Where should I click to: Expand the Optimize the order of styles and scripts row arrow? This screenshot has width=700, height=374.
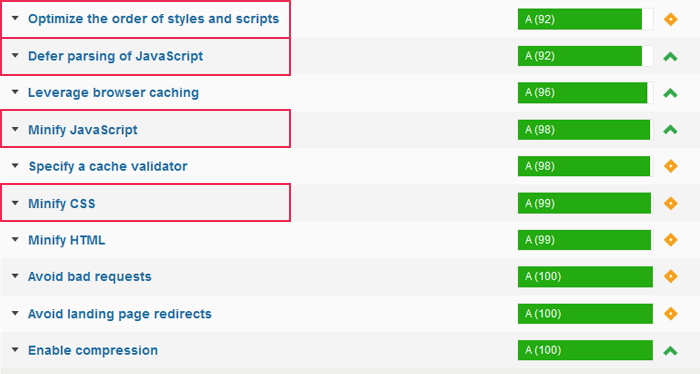point(15,19)
